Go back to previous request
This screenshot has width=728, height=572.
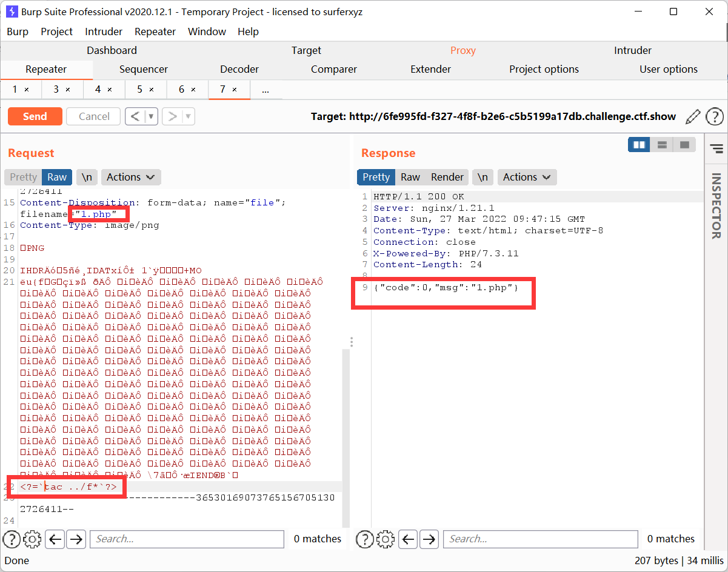[136, 116]
